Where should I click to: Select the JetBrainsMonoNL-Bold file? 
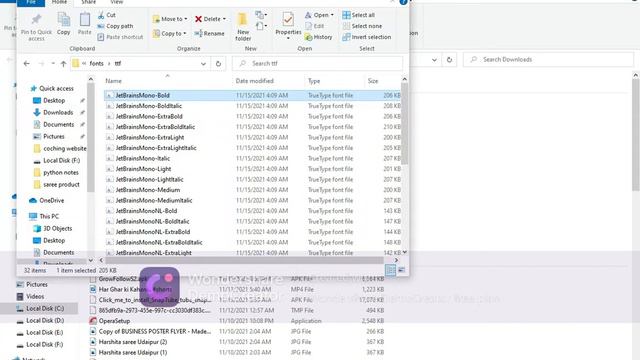[252, 211]
